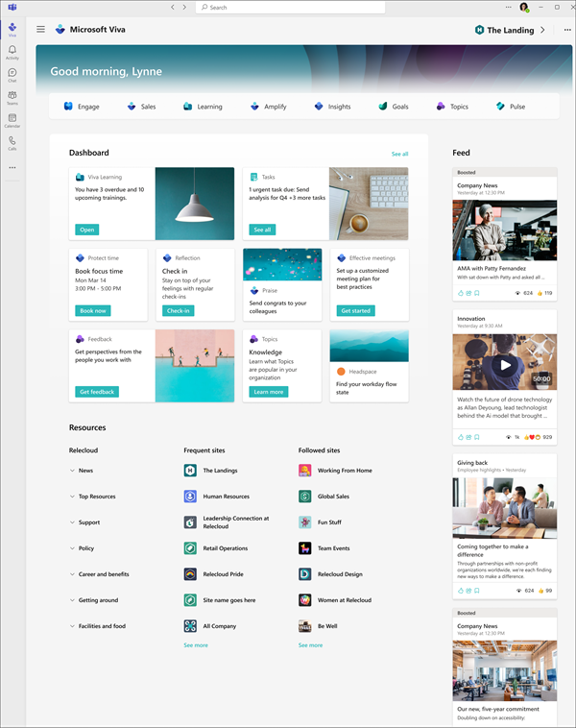
Task: Click the Microsoft Viva logo icon
Action: tap(60, 29)
